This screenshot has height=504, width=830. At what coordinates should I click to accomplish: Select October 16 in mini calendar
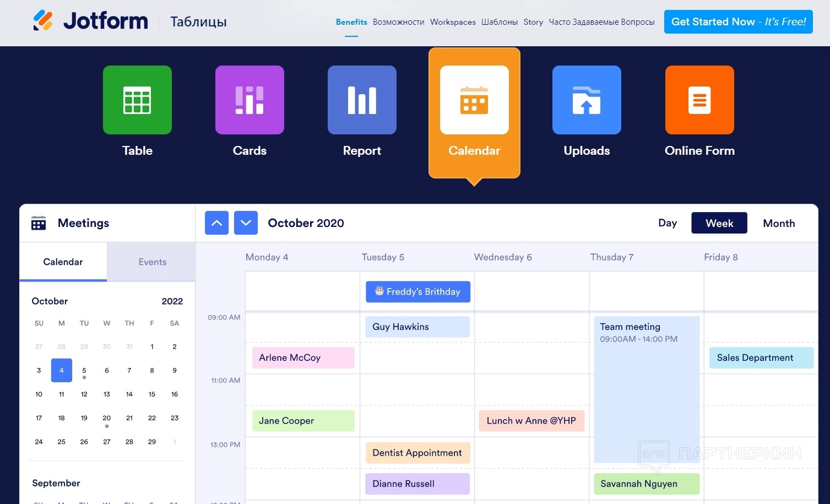pyautogui.click(x=175, y=394)
